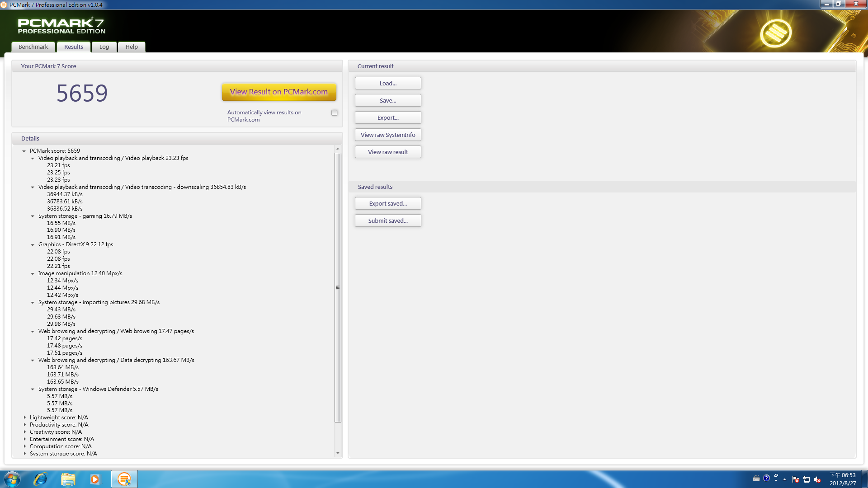Expand the Productivity score node

tap(24, 425)
